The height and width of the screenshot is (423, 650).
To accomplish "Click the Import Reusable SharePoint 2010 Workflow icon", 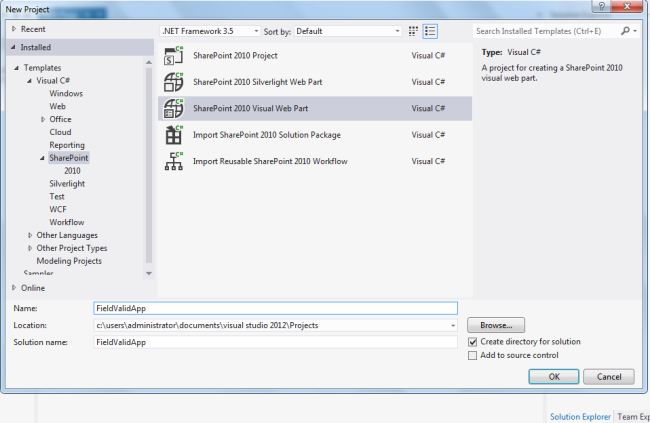I will pyautogui.click(x=173, y=161).
